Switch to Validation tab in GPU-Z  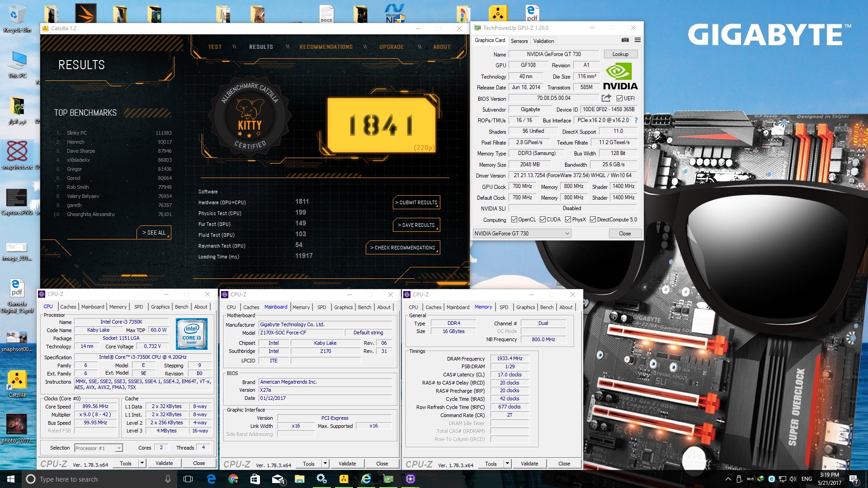(x=543, y=41)
